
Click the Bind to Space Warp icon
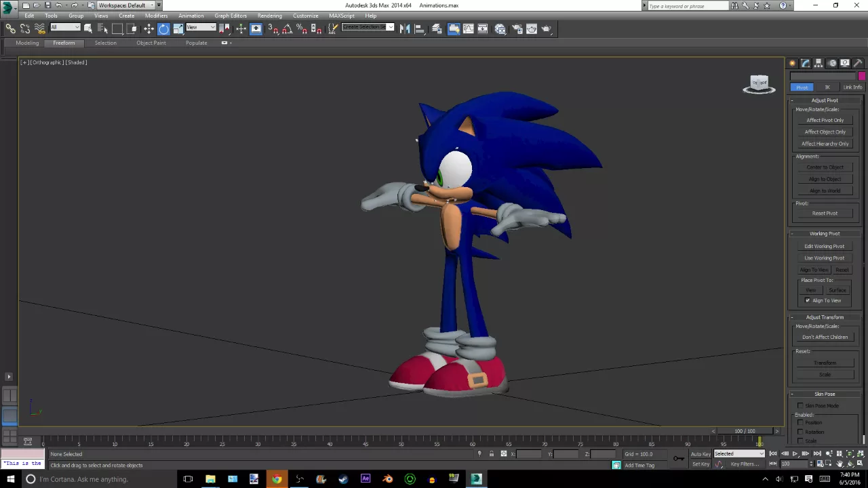[40, 28]
